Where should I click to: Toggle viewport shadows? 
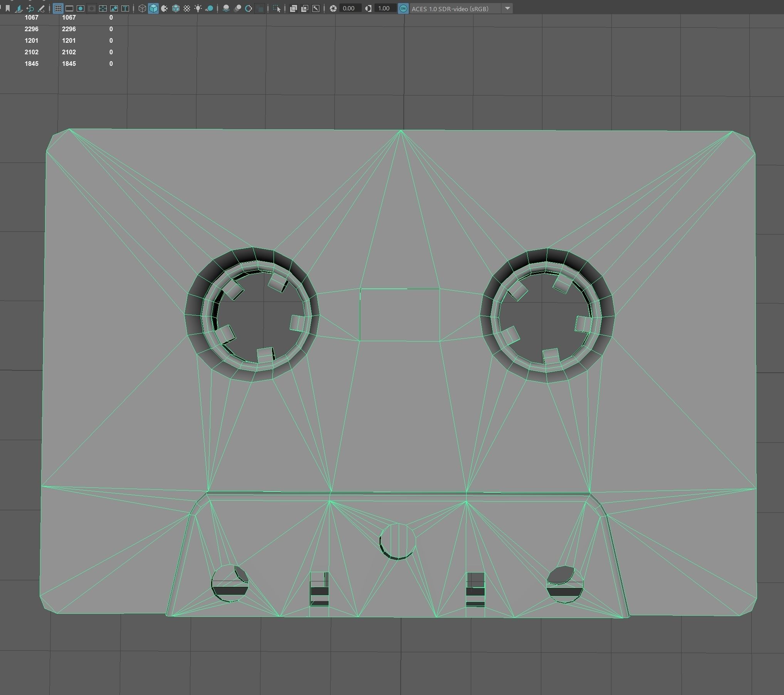pyautogui.click(x=209, y=8)
